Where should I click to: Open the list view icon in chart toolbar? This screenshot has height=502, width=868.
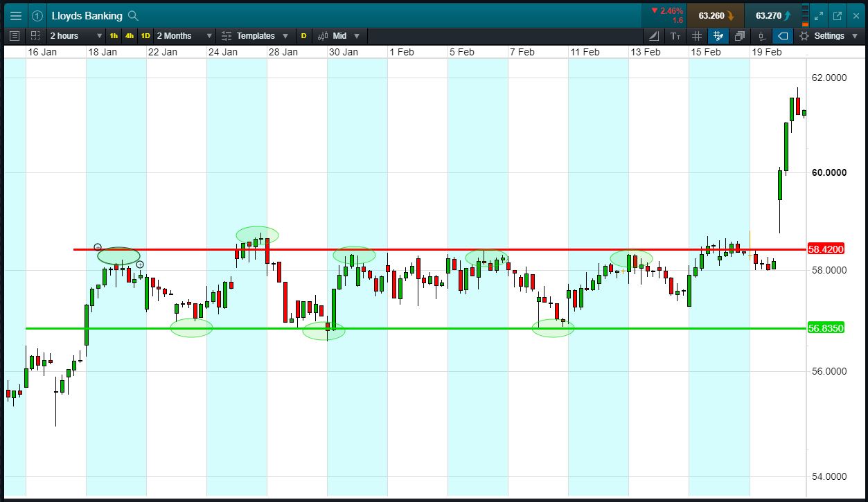[15, 35]
